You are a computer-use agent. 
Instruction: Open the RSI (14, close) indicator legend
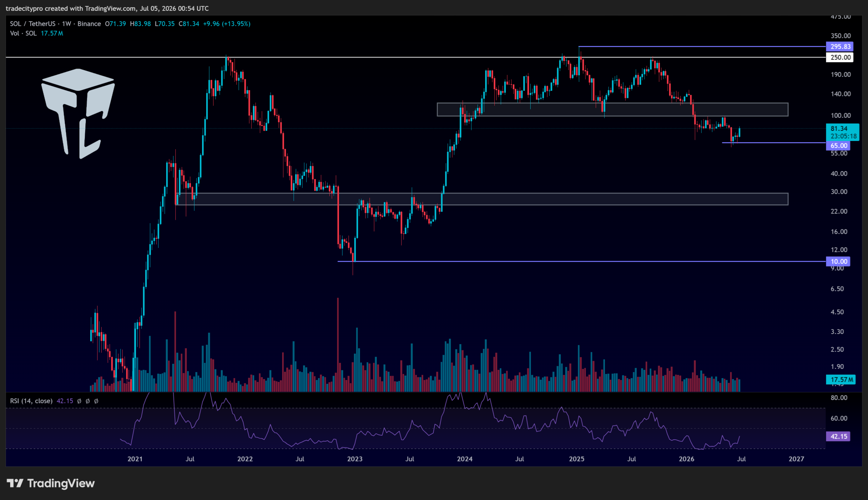31,401
